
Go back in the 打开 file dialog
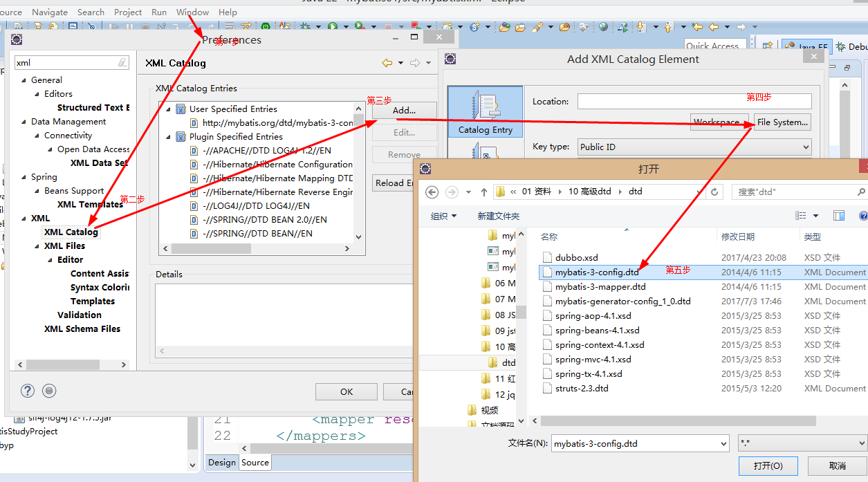pos(432,192)
